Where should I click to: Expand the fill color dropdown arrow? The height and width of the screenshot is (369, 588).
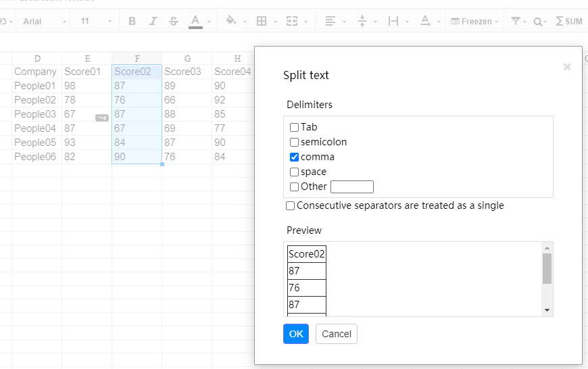coord(245,22)
